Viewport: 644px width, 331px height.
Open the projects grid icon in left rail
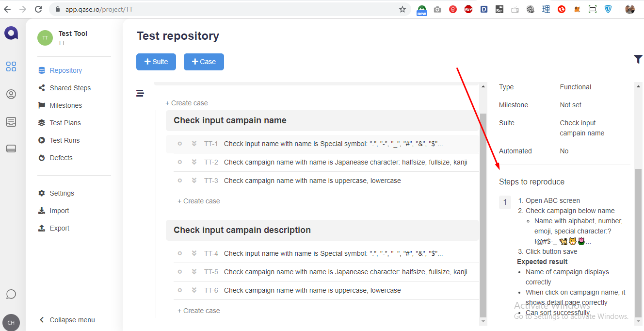click(x=11, y=67)
